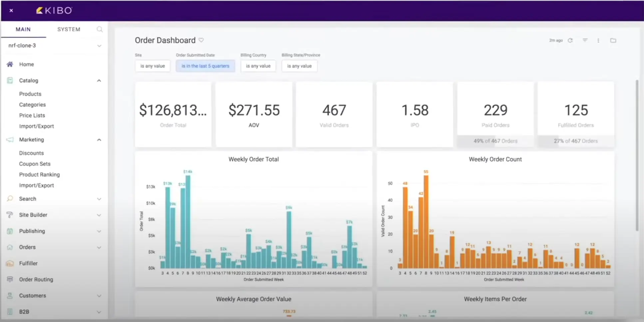Click the Order Routing icon
644x322 pixels.
[x=9, y=279]
